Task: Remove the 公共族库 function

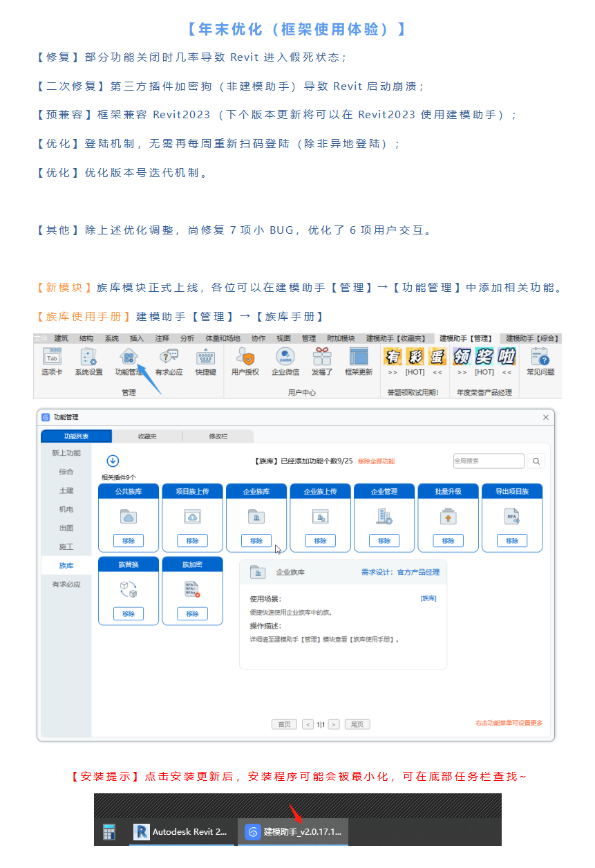Action: [129, 540]
